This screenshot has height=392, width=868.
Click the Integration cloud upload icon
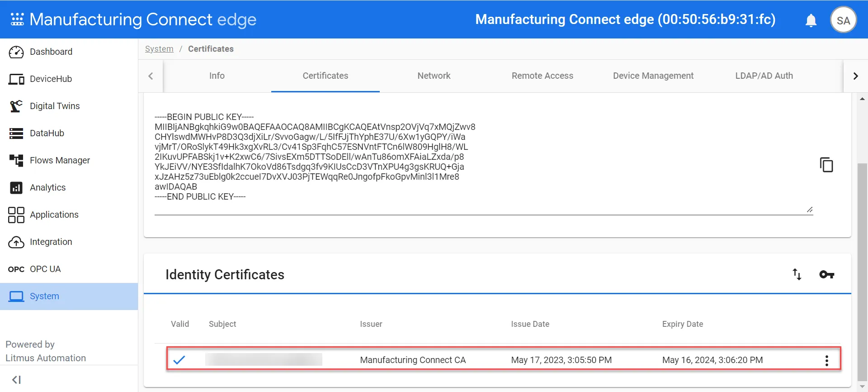[16, 242]
